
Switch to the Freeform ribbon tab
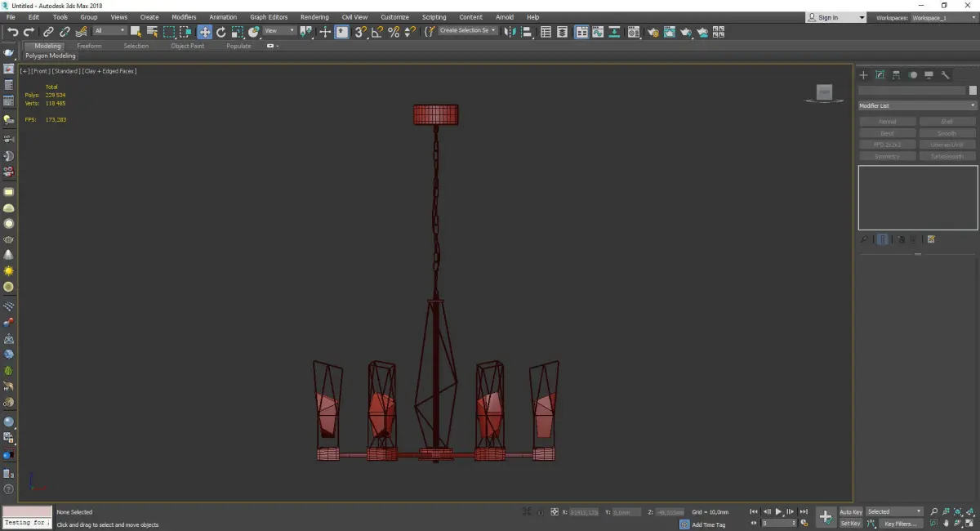pyautogui.click(x=89, y=46)
